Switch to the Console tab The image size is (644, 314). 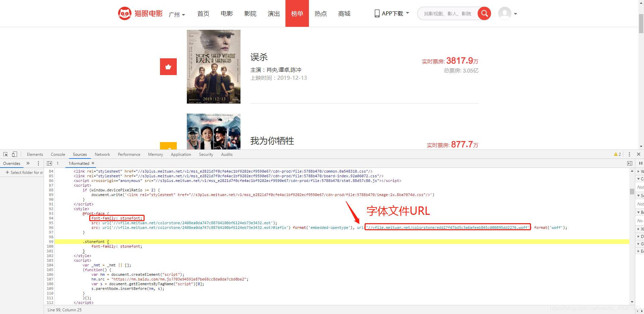(58, 154)
